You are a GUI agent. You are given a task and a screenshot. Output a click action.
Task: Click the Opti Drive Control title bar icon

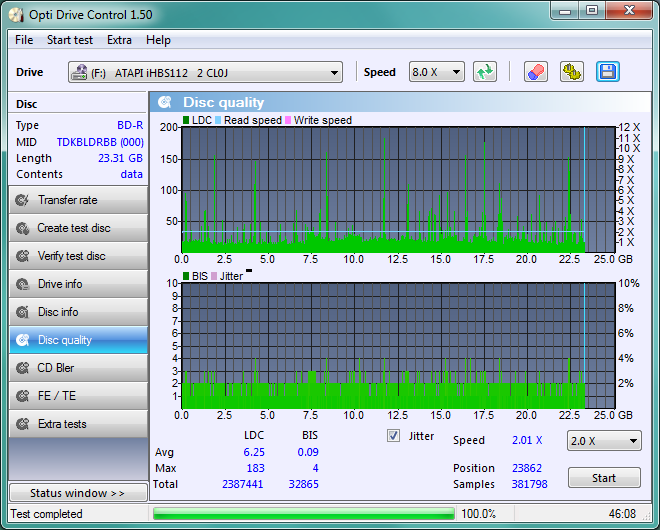point(16,15)
